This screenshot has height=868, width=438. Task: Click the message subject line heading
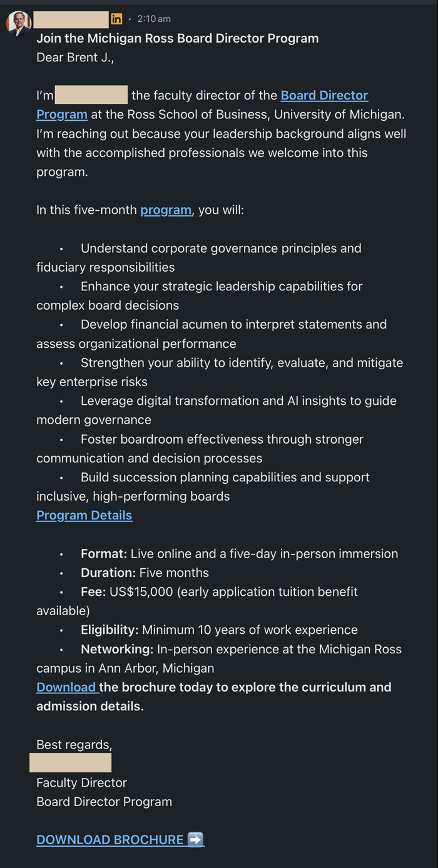pyautogui.click(x=178, y=38)
